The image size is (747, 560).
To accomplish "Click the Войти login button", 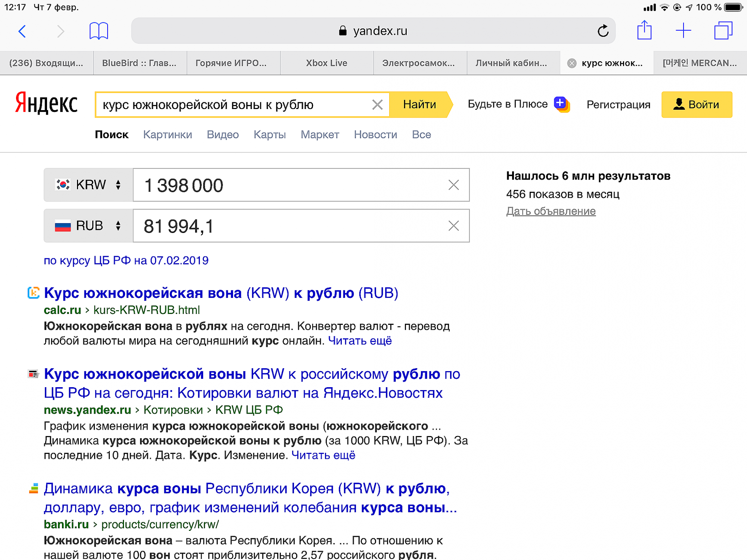I will pos(697,105).
